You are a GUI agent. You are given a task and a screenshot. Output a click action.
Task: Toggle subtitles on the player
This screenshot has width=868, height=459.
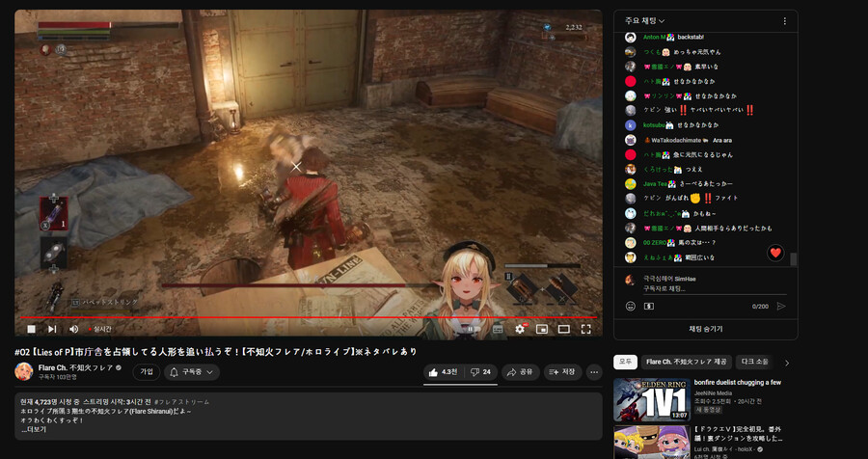[498, 329]
